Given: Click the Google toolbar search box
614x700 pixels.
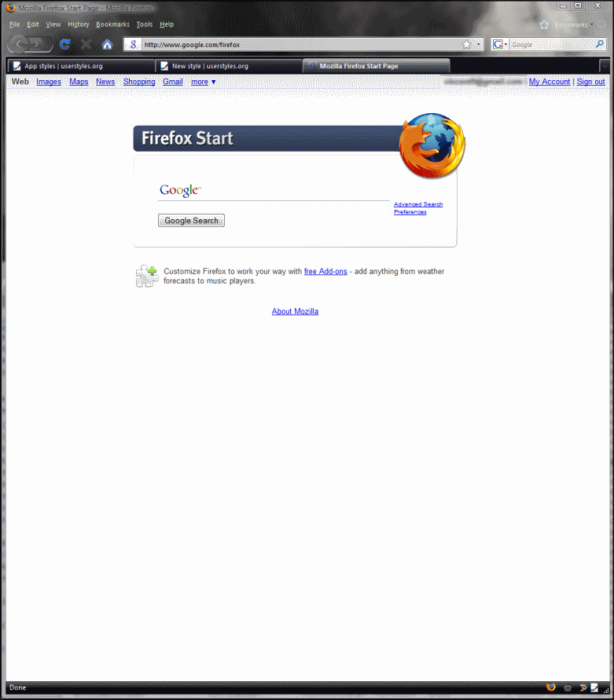Looking at the screenshot, I should pyautogui.click(x=553, y=45).
